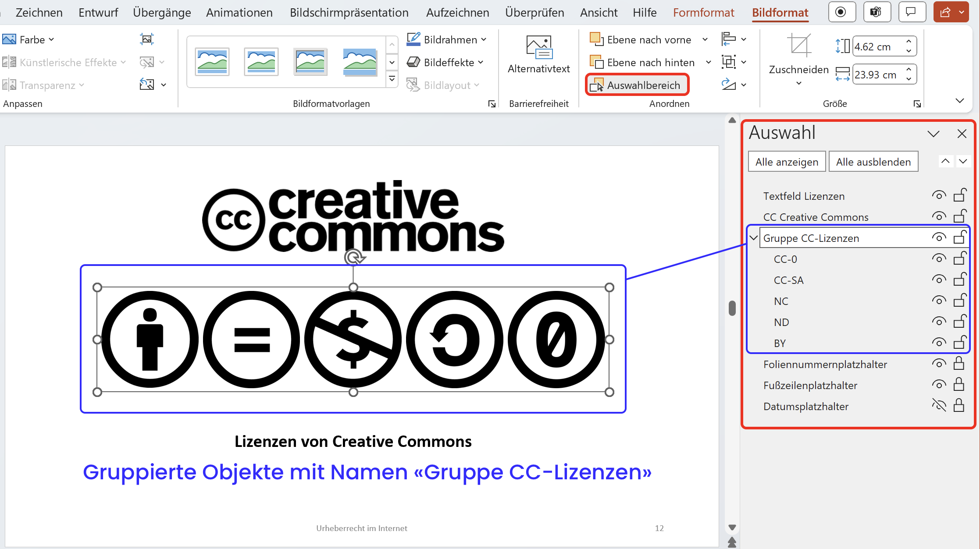Open the Bildformatvorlagen dialog launcher
This screenshot has width=980, height=549.
(x=492, y=104)
